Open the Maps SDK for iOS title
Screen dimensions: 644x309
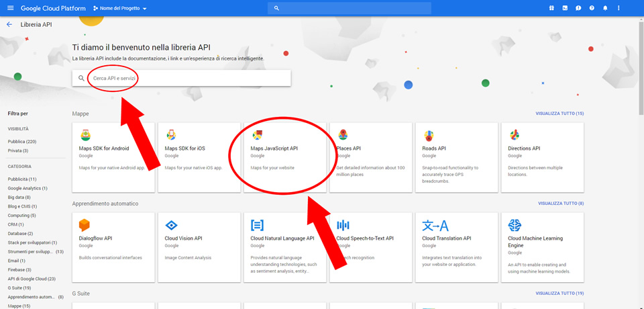click(184, 148)
